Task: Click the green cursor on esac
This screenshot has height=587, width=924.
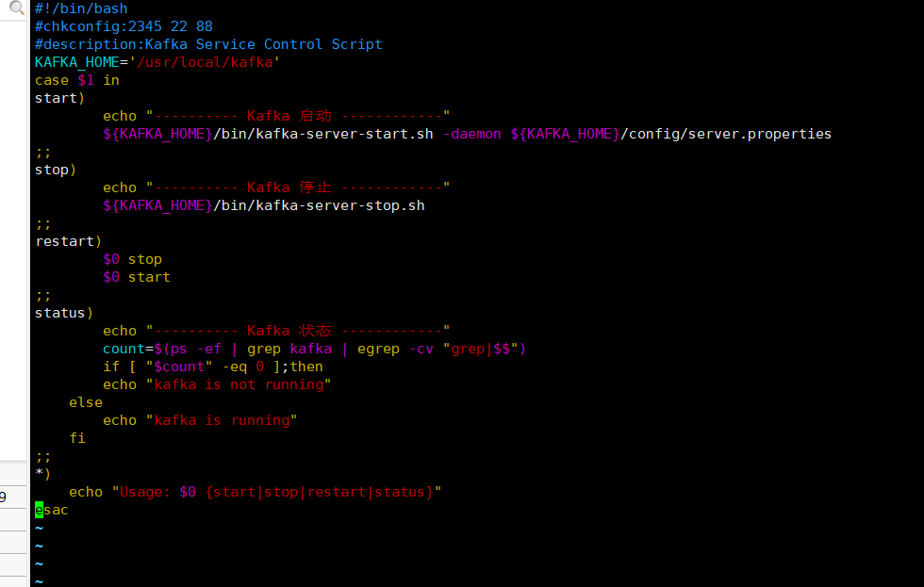Action: coord(39,510)
